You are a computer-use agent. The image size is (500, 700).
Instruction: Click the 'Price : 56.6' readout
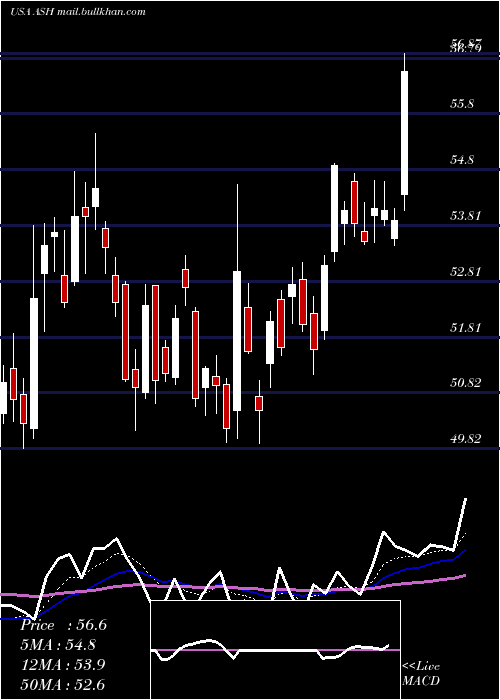(x=63, y=625)
